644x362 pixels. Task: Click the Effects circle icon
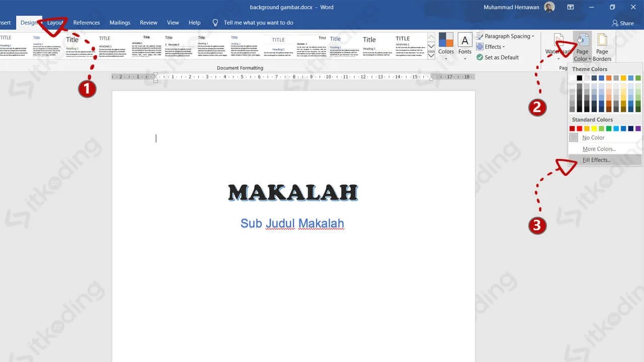tap(480, 47)
